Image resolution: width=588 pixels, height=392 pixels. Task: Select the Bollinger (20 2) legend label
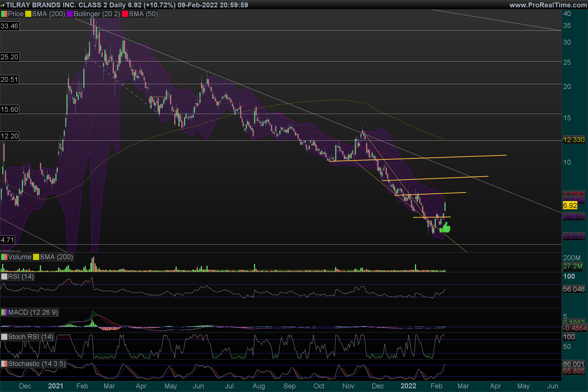tap(97, 14)
